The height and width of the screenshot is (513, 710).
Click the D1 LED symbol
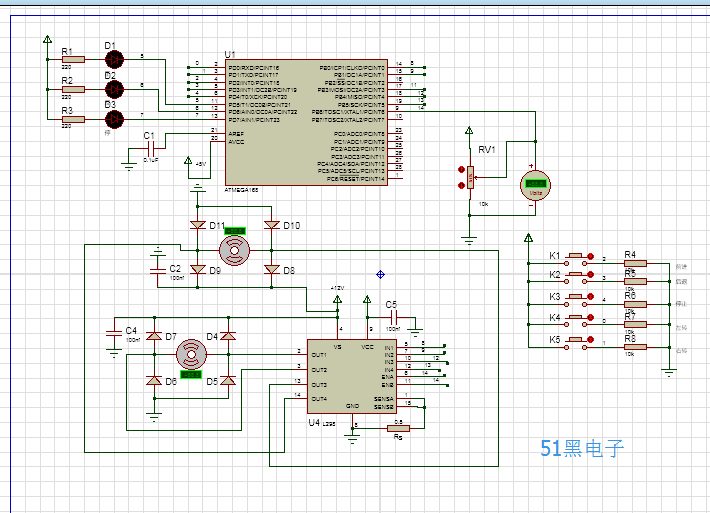114,59
